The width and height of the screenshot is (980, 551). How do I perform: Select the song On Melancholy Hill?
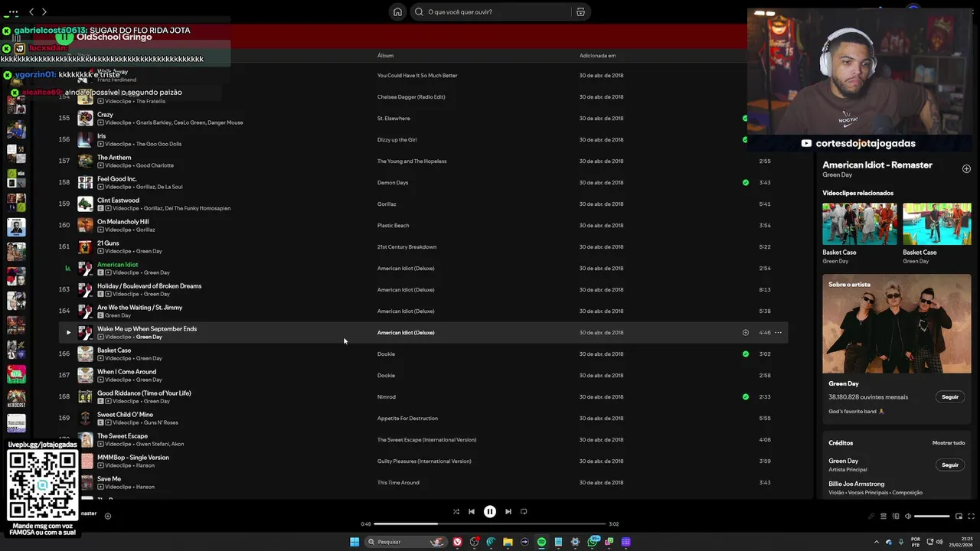pyautogui.click(x=122, y=221)
